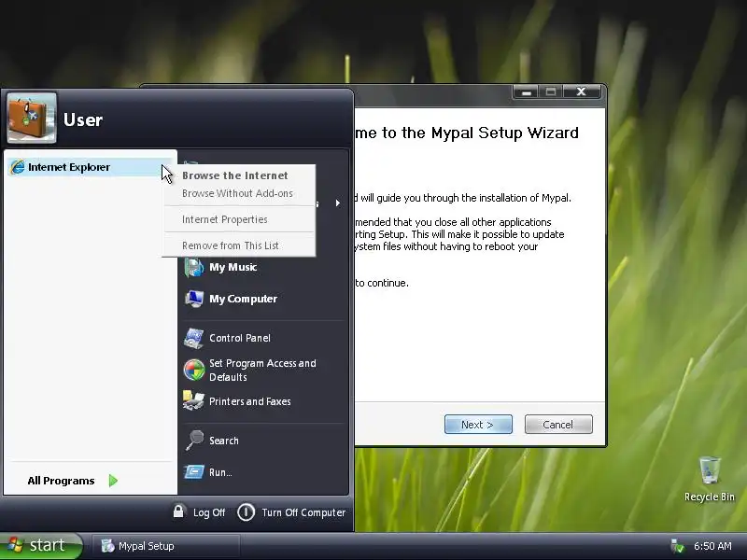The height and width of the screenshot is (560, 747).
Task: Click the User account picture
Action: click(x=32, y=118)
